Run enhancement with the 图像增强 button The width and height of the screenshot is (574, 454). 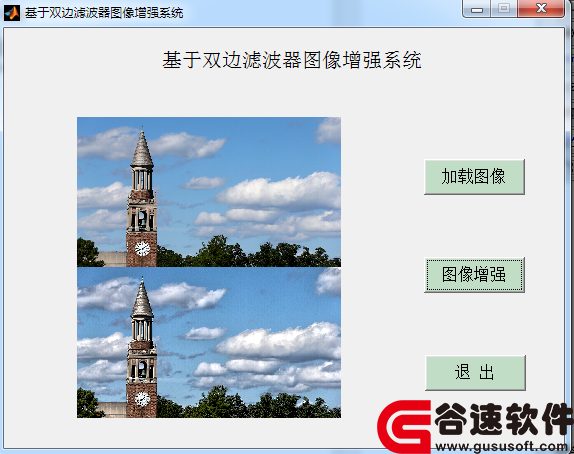pos(474,275)
